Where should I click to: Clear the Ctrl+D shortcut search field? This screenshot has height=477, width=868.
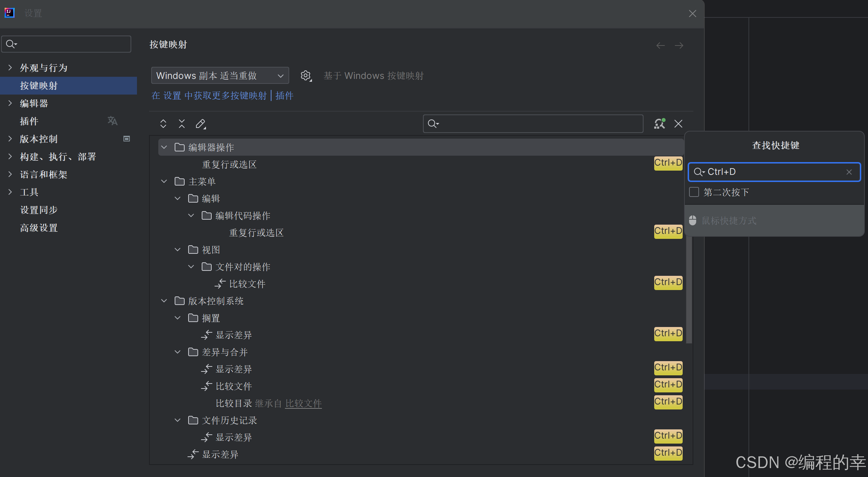tap(849, 172)
